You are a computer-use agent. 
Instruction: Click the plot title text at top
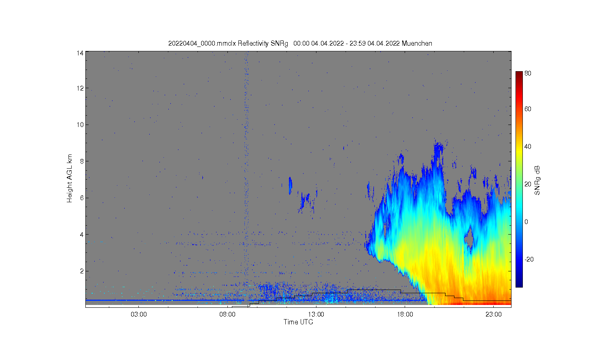[300, 44]
